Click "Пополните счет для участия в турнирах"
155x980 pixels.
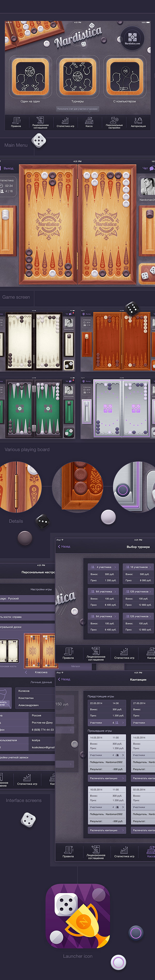click(x=78, y=109)
